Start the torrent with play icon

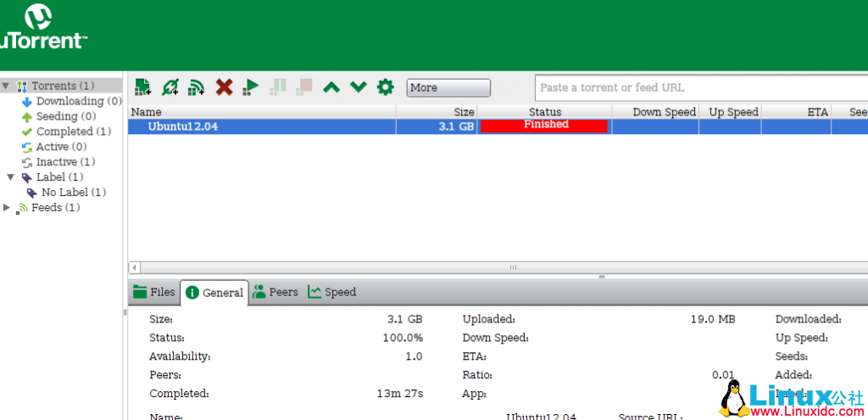pyautogui.click(x=251, y=87)
